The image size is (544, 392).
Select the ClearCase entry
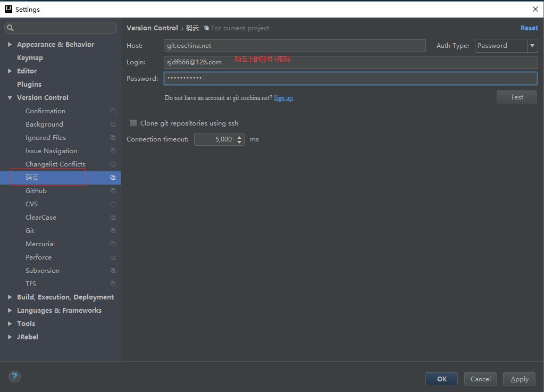pyautogui.click(x=41, y=217)
